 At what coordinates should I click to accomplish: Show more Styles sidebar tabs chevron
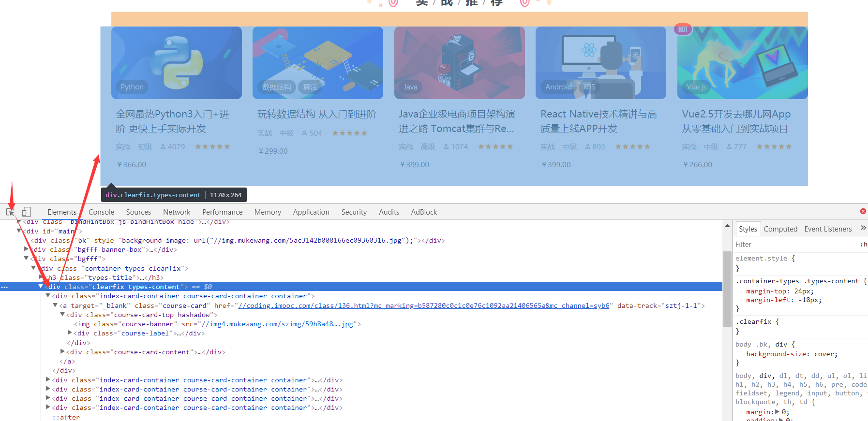[863, 228]
